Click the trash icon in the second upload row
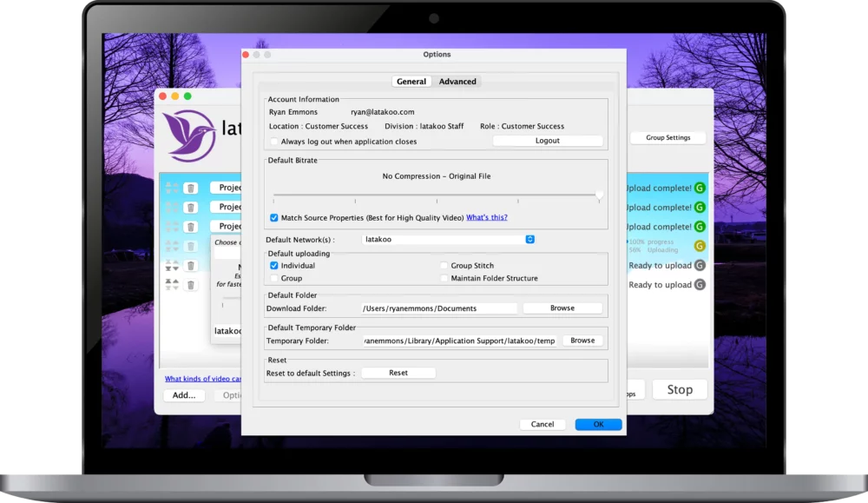 point(190,208)
